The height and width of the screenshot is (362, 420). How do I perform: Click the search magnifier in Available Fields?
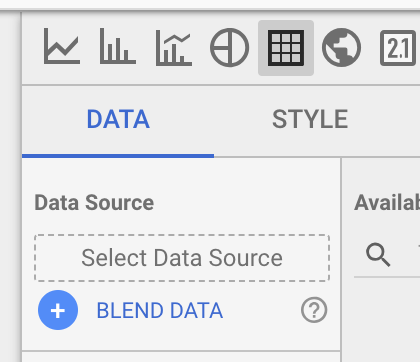click(378, 255)
